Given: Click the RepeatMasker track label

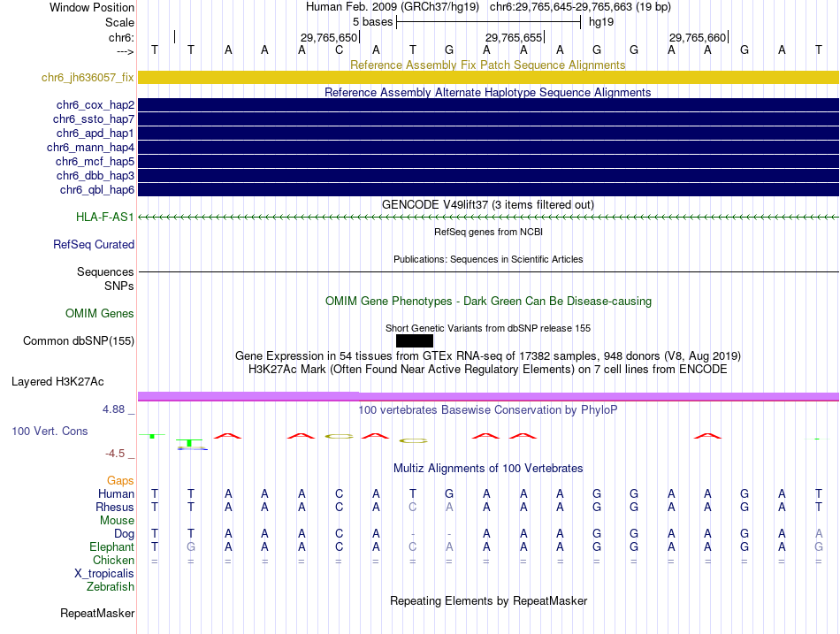Looking at the screenshot, I should (x=97, y=613).
